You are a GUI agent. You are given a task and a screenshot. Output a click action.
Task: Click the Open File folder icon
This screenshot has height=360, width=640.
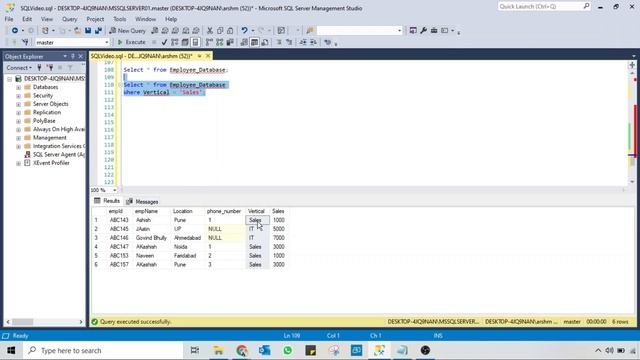[77, 31]
